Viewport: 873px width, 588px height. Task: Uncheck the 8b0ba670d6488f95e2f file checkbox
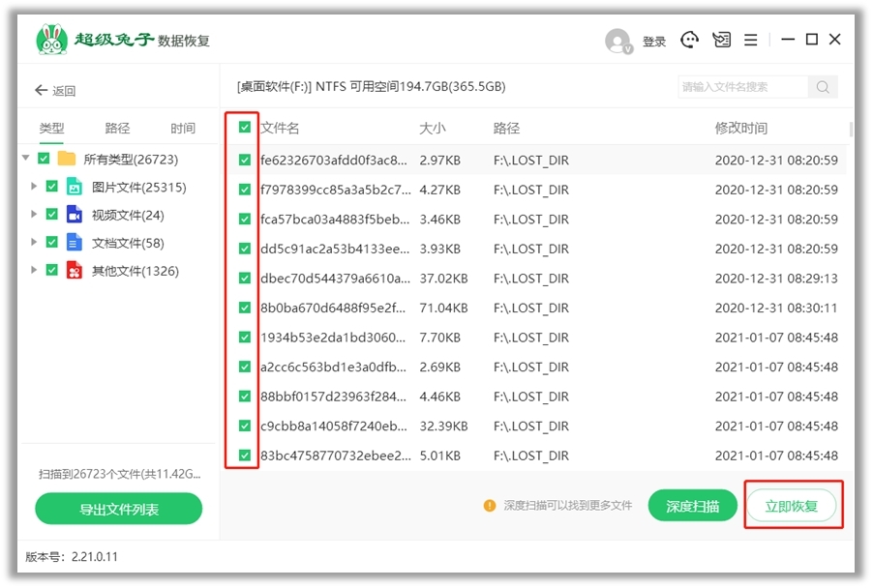click(245, 308)
